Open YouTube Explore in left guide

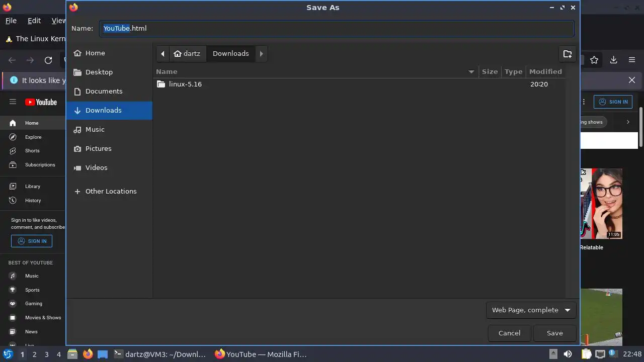coord(33,137)
